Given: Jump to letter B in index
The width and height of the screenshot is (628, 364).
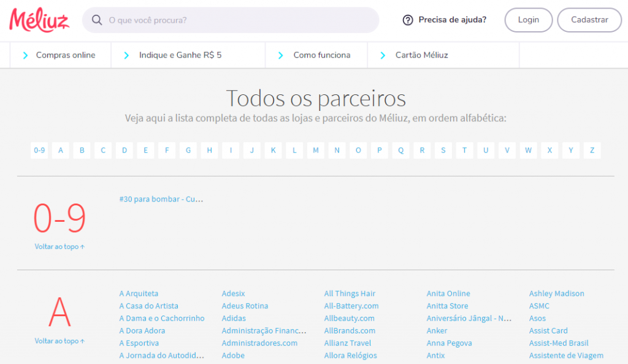Looking at the screenshot, I should [82, 150].
